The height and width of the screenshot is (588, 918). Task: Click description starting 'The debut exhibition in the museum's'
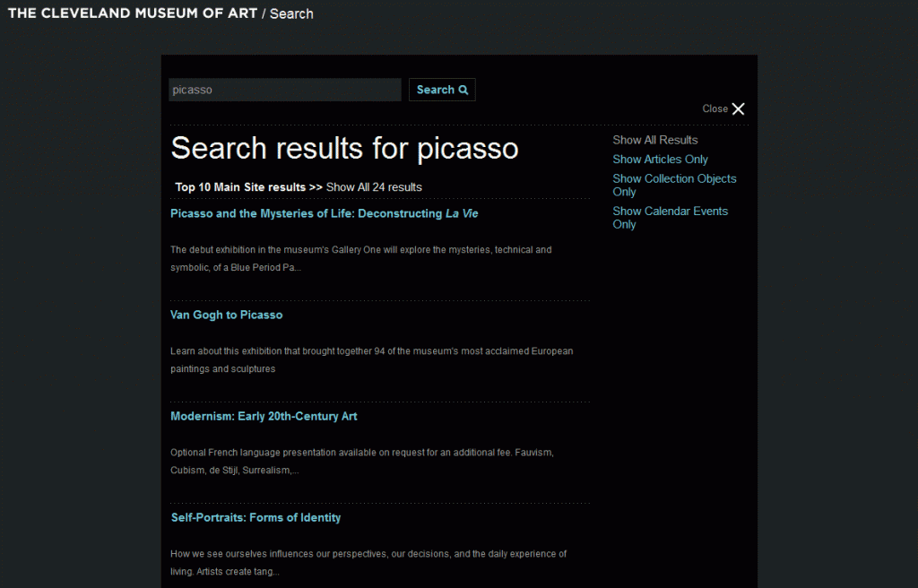point(361,258)
